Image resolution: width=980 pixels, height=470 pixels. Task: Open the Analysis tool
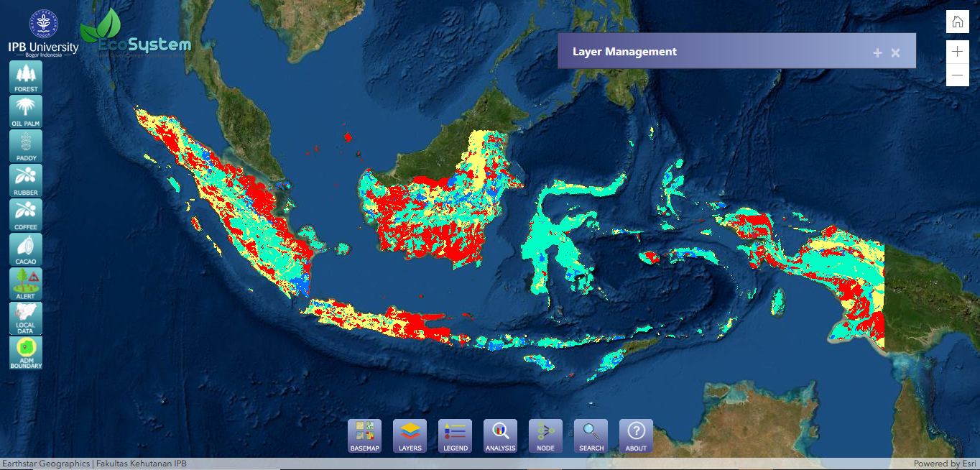click(501, 436)
